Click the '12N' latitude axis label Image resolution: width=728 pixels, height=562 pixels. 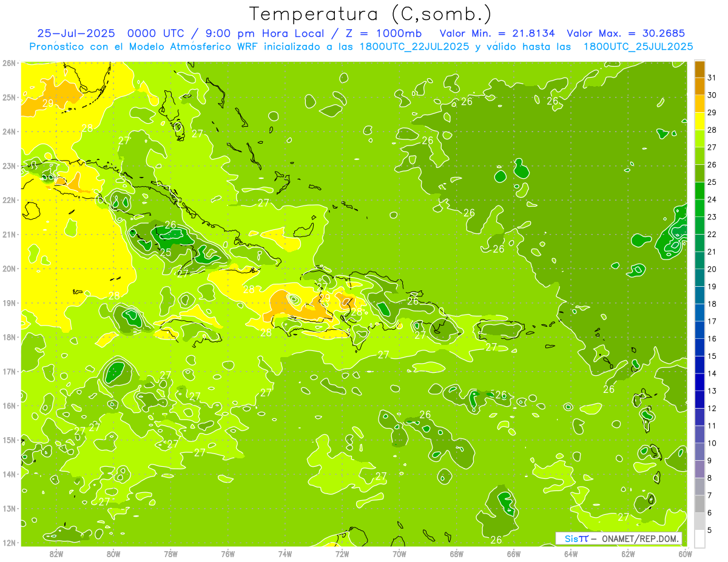9,543
